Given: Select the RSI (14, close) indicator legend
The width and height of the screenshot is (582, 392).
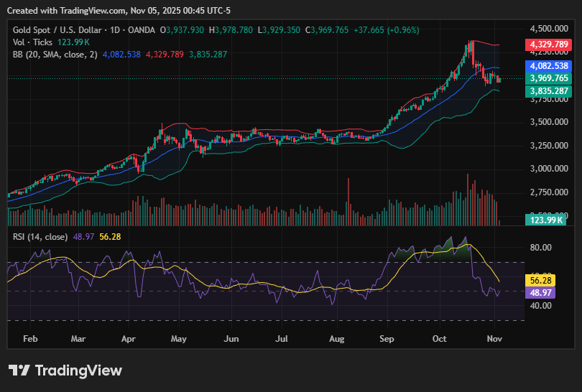Looking at the screenshot, I should pos(40,236).
